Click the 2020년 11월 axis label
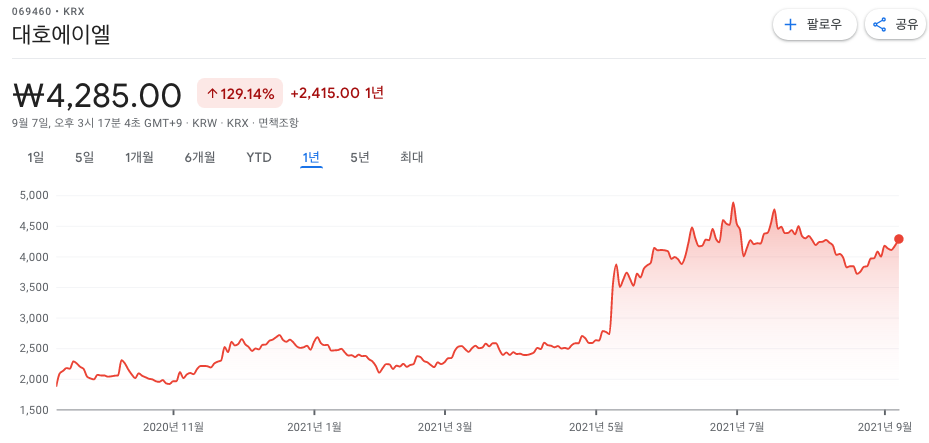929x443 pixels. click(x=174, y=426)
